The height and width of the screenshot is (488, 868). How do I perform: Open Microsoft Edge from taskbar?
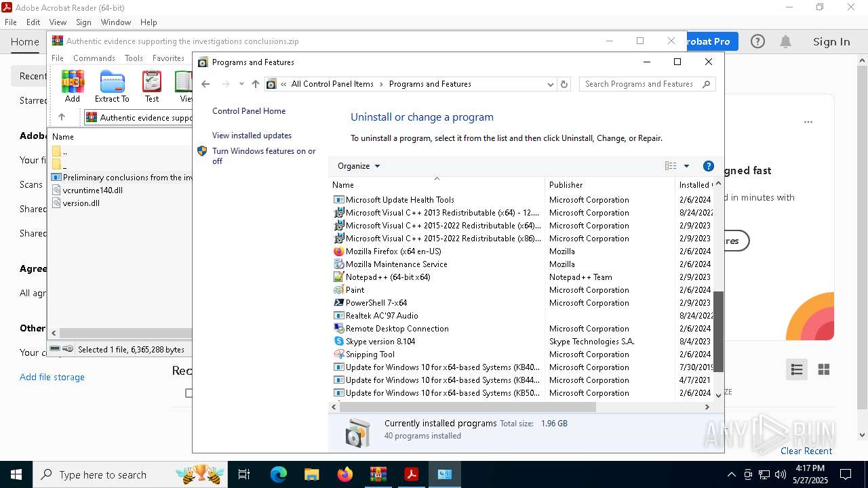click(x=279, y=474)
